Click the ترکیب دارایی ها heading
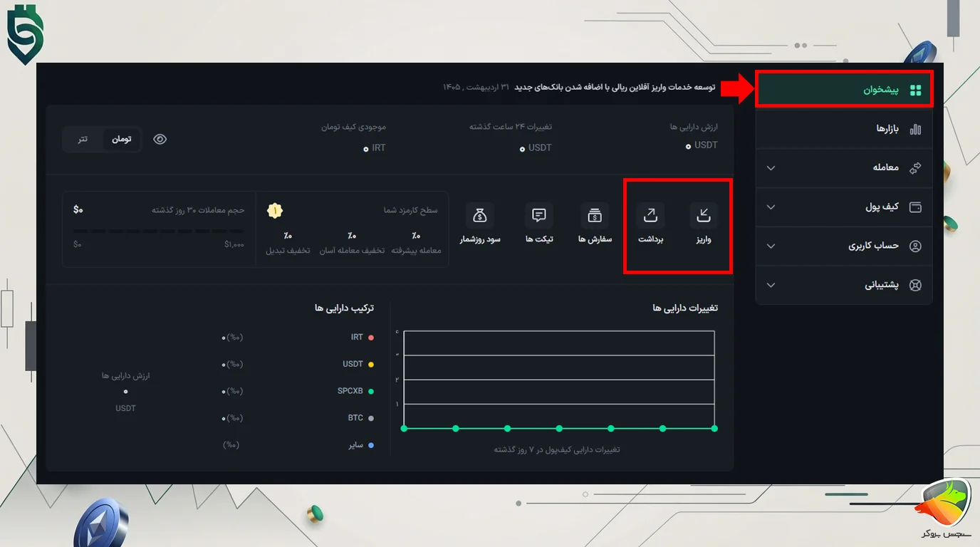 point(344,308)
